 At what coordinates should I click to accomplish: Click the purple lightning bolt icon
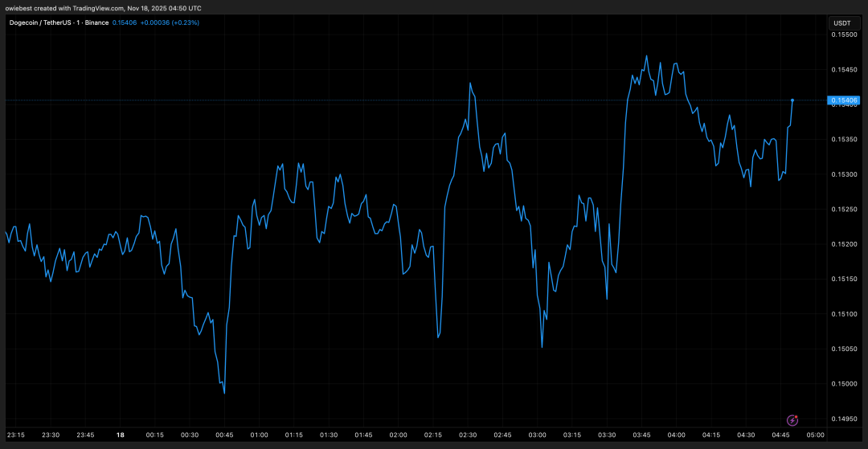(792, 420)
